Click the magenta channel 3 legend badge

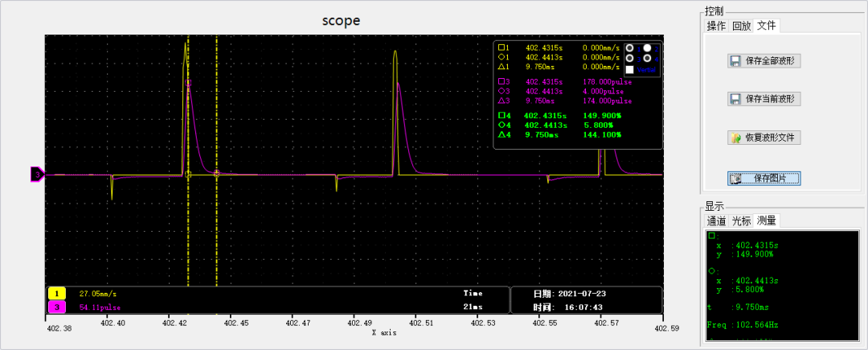pos(59,307)
